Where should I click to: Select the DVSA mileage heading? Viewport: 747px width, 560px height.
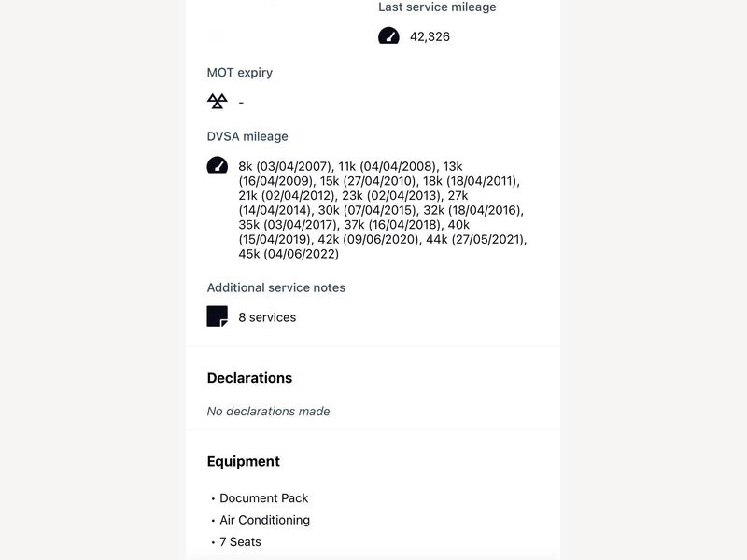tap(247, 136)
